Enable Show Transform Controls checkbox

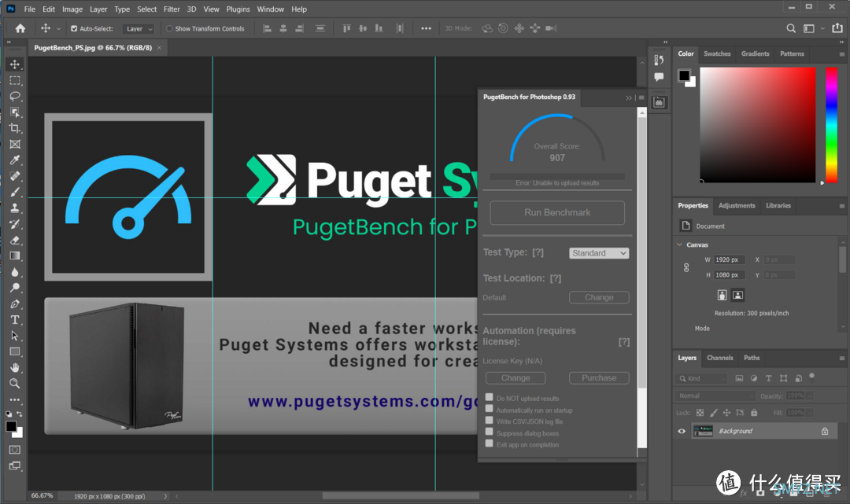click(x=169, y=28)
